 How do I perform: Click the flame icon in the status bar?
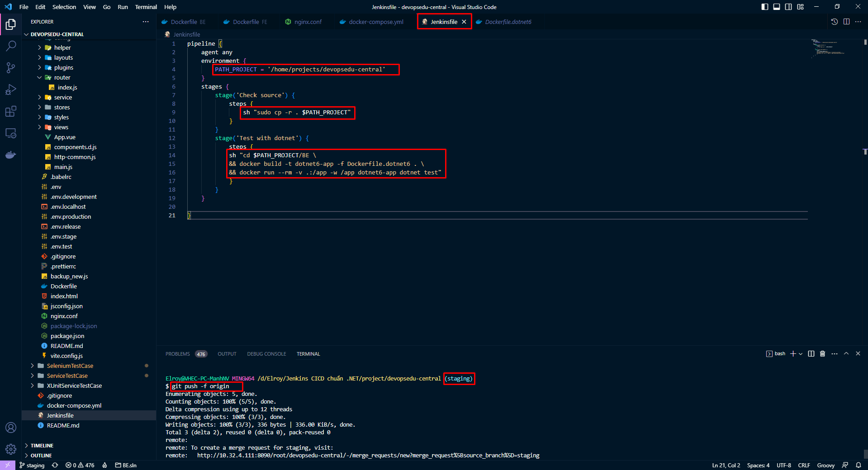[104, 465]
